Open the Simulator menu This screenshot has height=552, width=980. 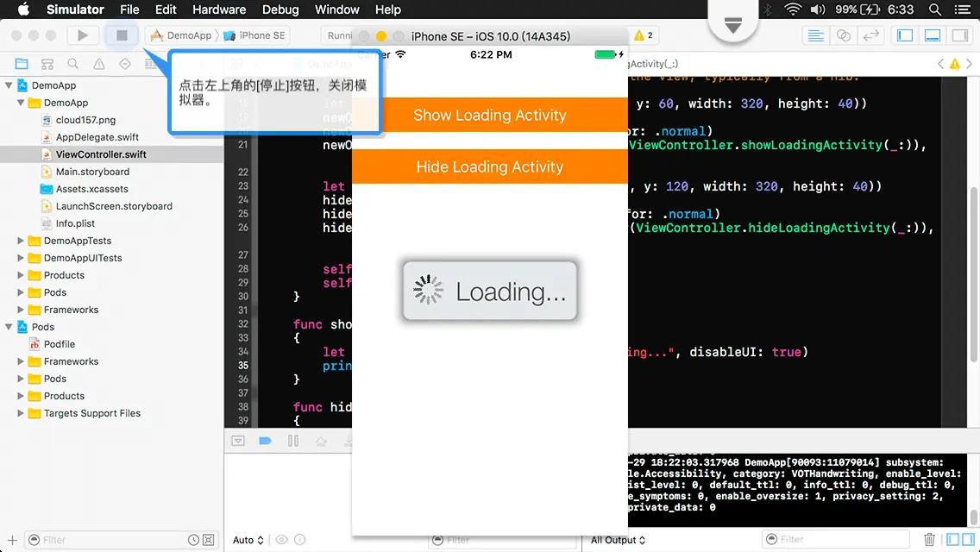coord(75,9)
